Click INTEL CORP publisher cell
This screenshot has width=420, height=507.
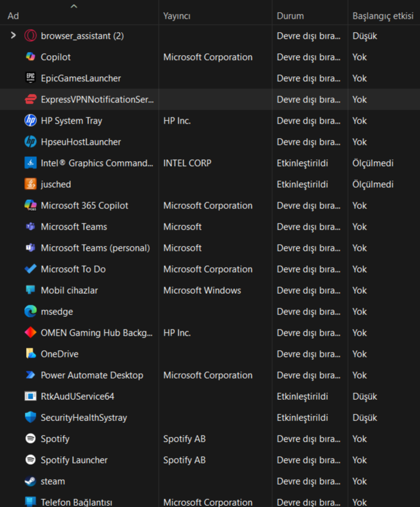187,163
